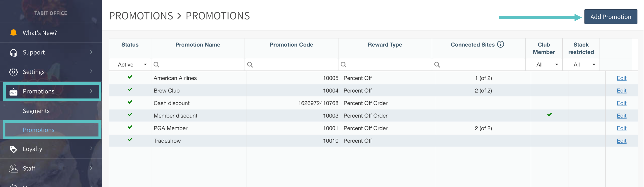
Task: Click the Settings gear icon
Action: click(13, 72)
